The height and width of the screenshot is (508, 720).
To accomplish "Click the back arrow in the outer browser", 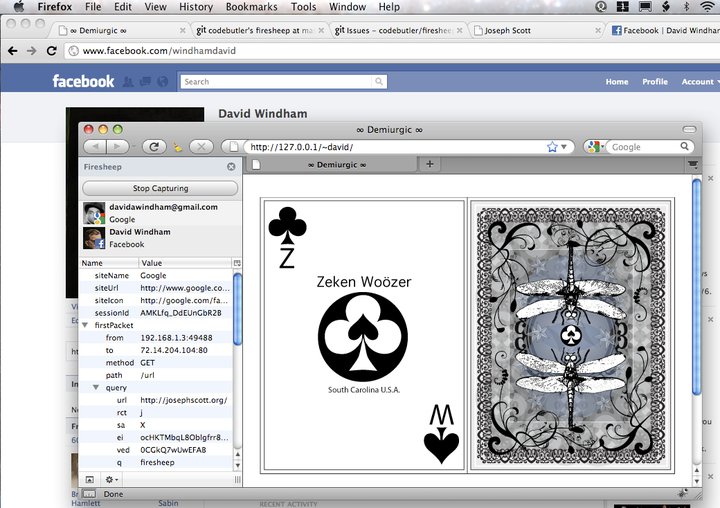I will click(12, 51).
